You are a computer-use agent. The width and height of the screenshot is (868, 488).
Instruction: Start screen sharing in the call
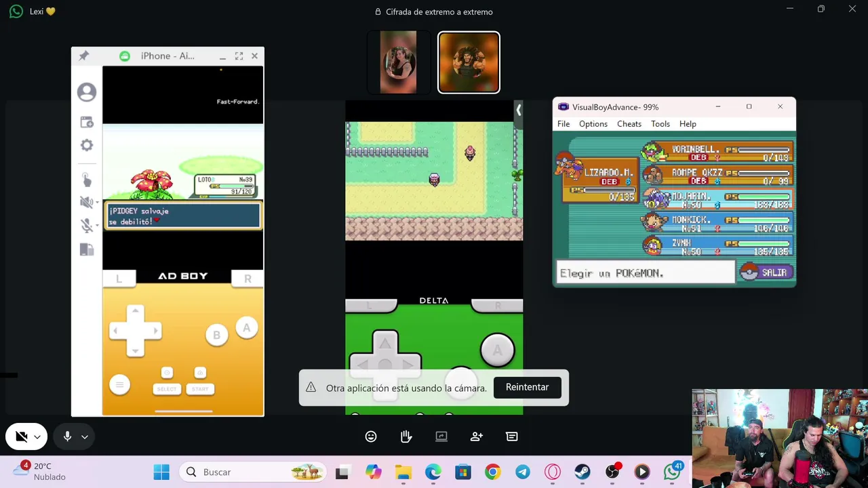441,436
